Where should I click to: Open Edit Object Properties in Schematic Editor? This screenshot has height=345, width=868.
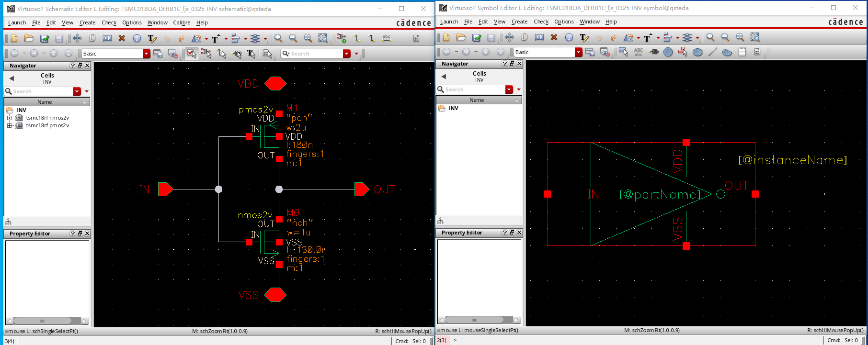[x=137, y=38]
